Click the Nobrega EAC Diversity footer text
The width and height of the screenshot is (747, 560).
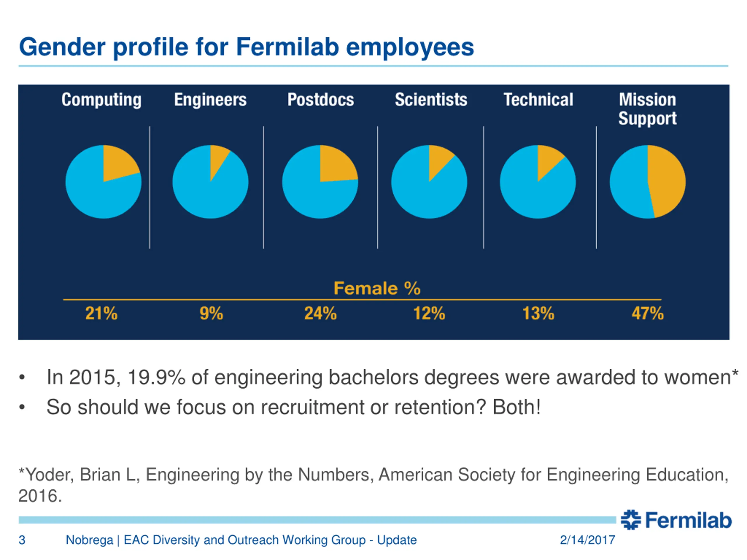click(x=241, y=540)
